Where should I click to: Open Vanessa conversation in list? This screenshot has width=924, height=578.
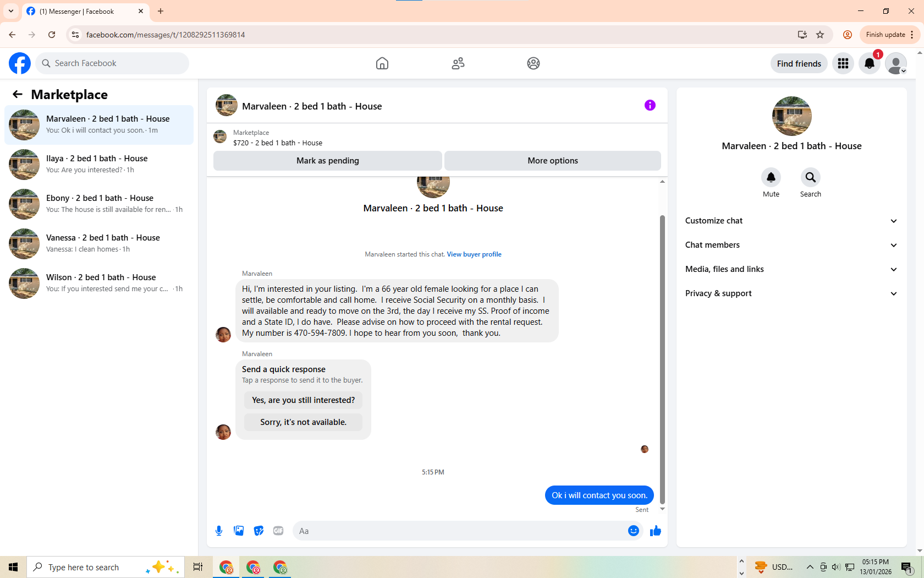click(x=99, y=244)
